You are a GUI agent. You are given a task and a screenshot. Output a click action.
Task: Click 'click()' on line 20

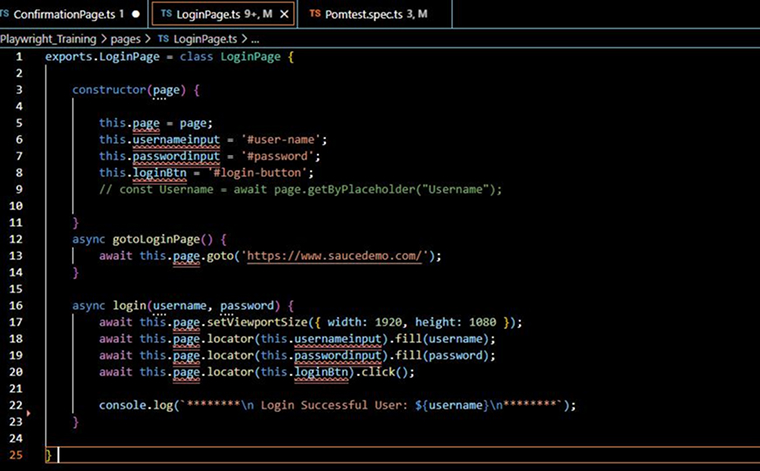point(384,372)
